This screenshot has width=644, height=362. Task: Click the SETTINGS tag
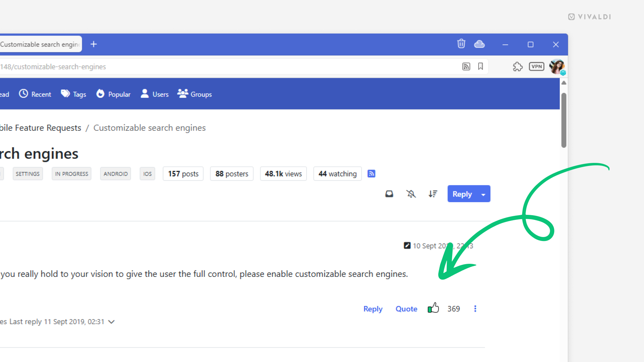(x=28, y=174)
